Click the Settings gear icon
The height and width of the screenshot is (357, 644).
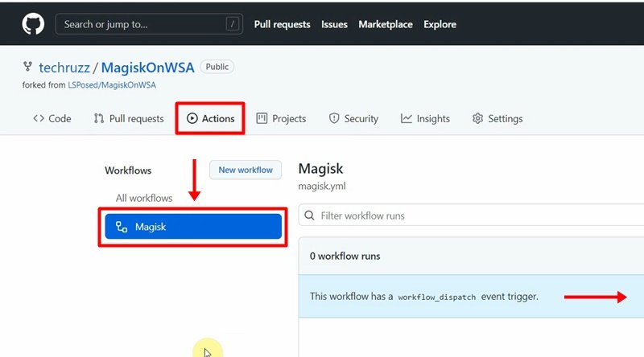click(477, 118)
